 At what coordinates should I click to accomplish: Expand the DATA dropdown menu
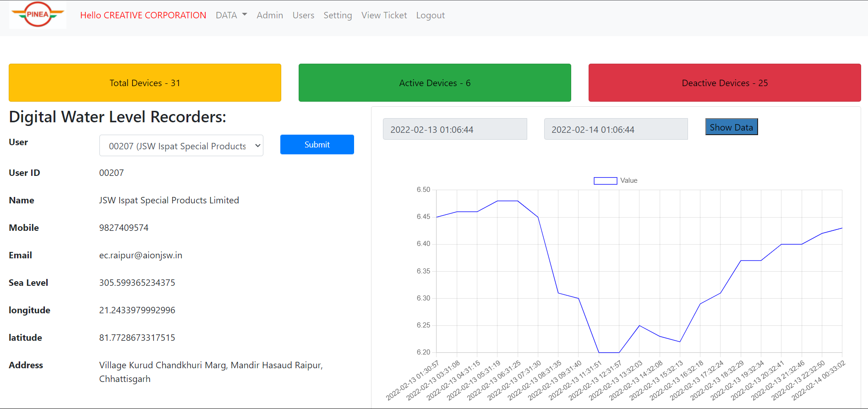coord(231,15)
